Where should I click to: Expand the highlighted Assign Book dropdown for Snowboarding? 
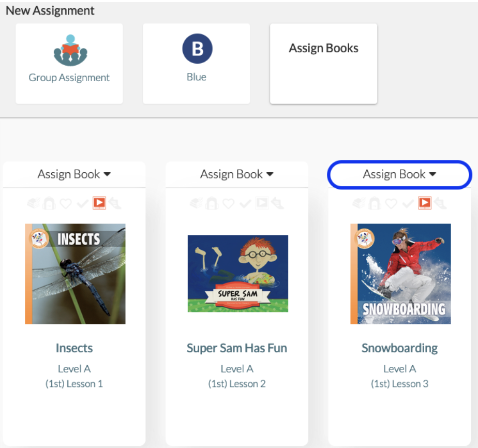pos(400,174)
